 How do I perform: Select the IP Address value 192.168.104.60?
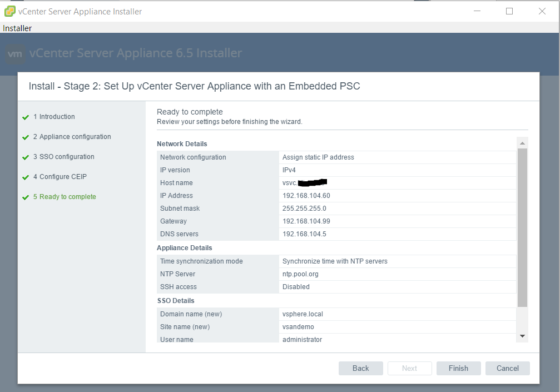(306, 196)
